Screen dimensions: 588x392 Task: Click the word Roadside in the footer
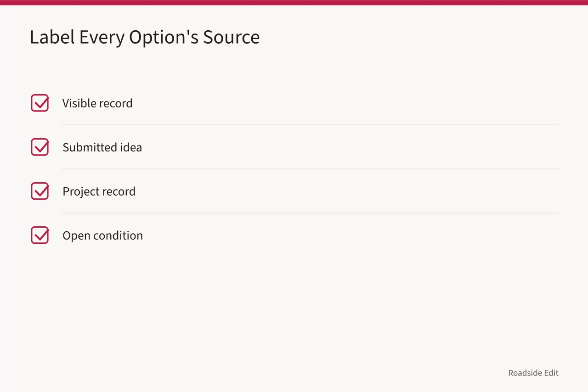[x=525, y=373]
